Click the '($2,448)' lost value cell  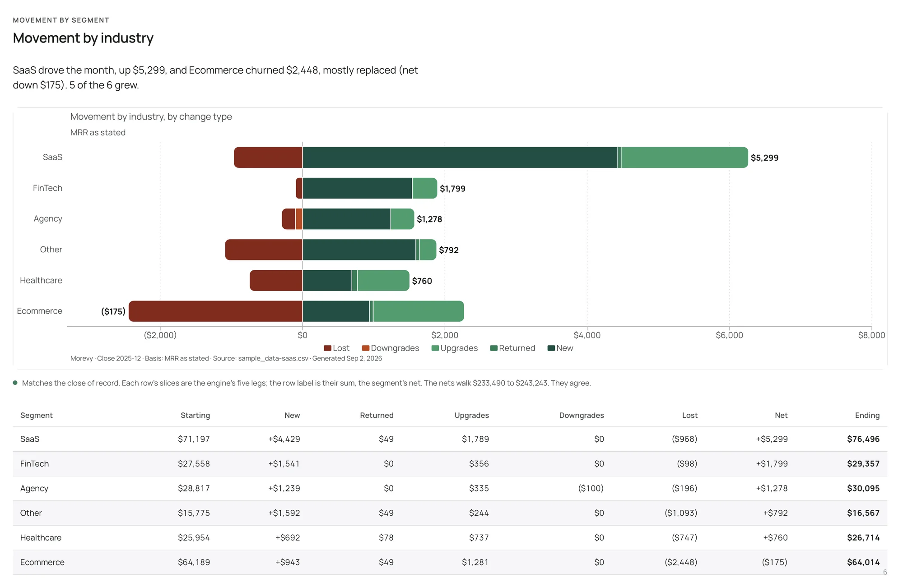(681, 562)
